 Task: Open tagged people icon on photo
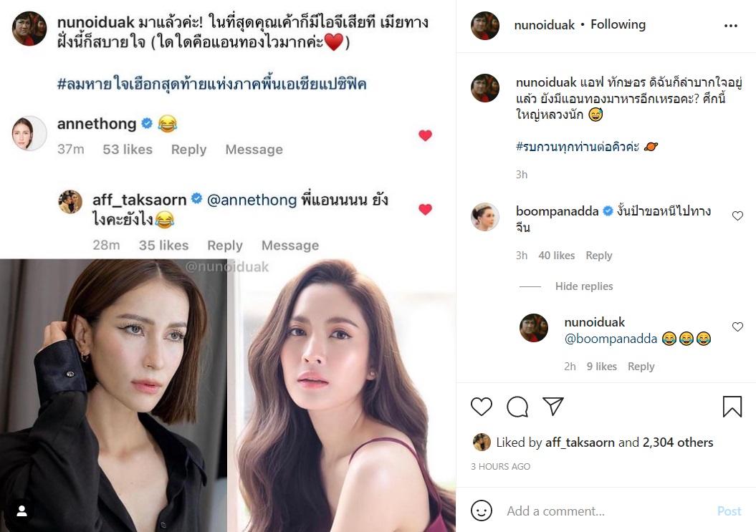(21, 511)
